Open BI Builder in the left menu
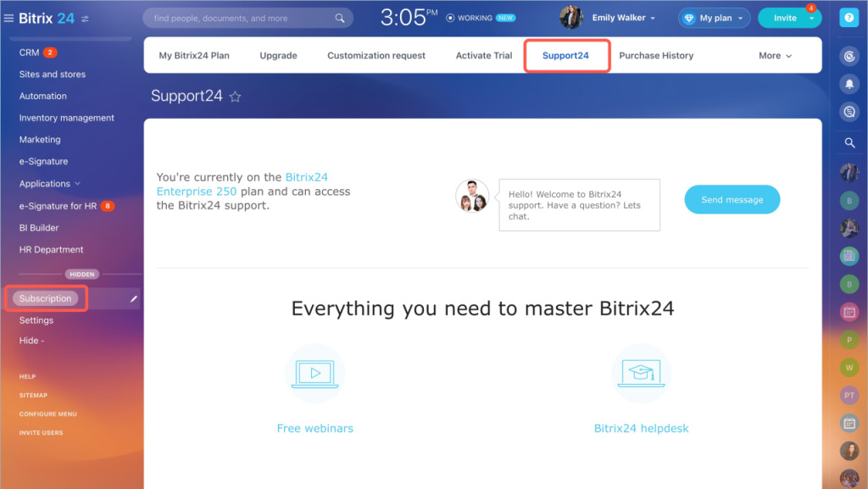This screenshot has width=868, height=489. [x=39, y=228]
